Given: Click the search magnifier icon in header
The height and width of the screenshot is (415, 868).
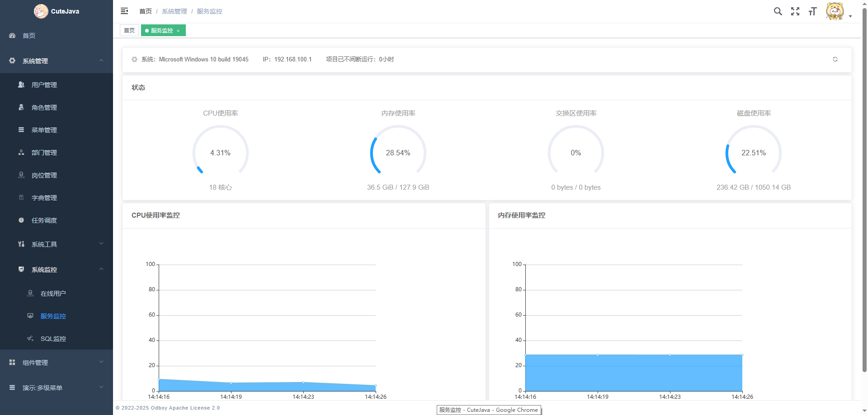Looking at the screenshot, I should pos(778,11).
